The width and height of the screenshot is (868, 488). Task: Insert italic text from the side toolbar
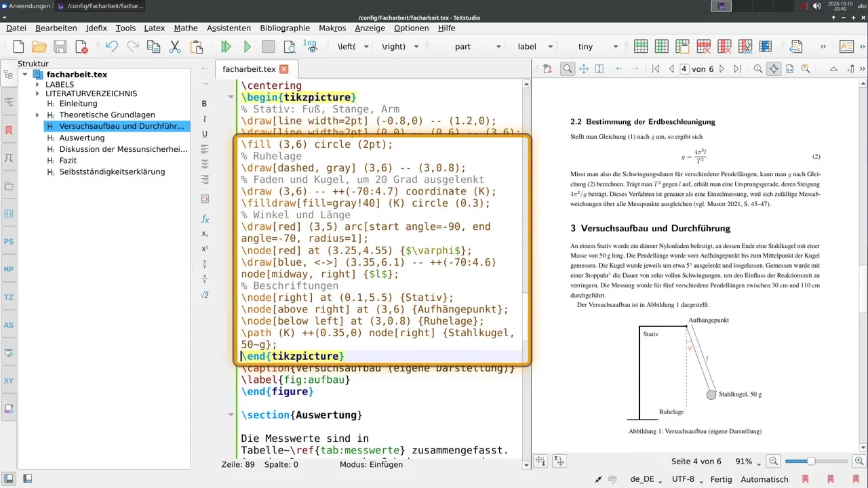205,119
